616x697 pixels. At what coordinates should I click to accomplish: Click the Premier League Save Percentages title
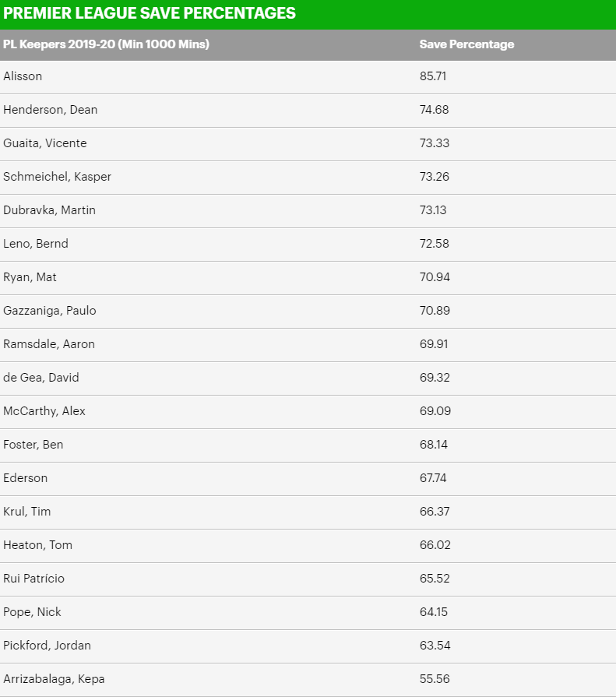tap(150, 13)
